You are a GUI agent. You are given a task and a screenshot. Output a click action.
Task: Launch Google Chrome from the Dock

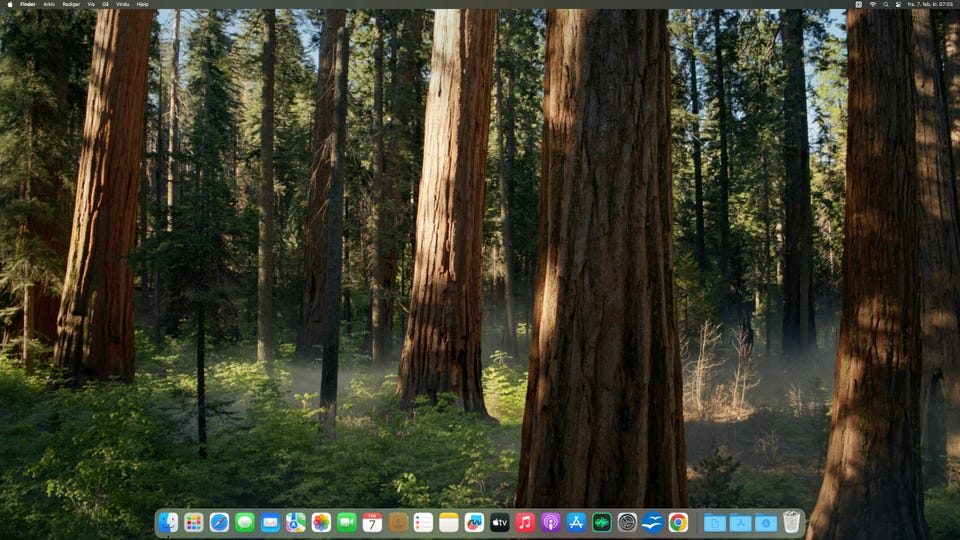click(678, 522)
